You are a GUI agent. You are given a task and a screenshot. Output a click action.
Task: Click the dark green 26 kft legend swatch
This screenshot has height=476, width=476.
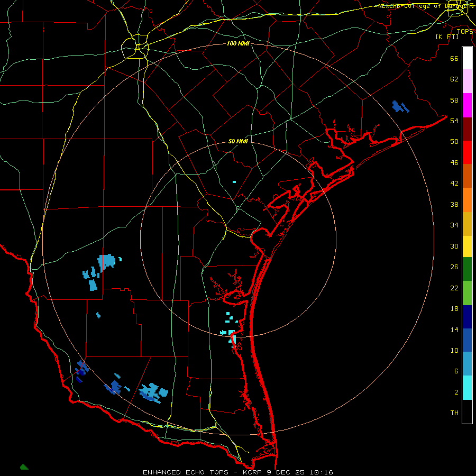coord(467,269)
